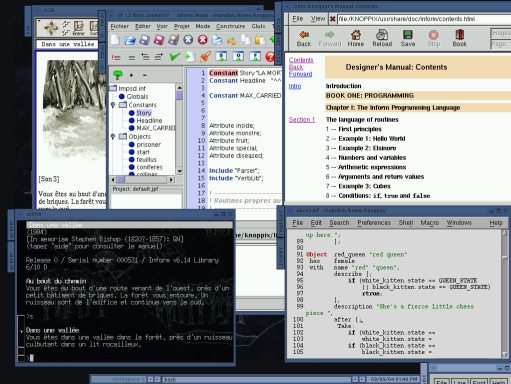Click the Print icon in JIF toolbar
Viewport: 511px width, 384px height.
(217, 40)
